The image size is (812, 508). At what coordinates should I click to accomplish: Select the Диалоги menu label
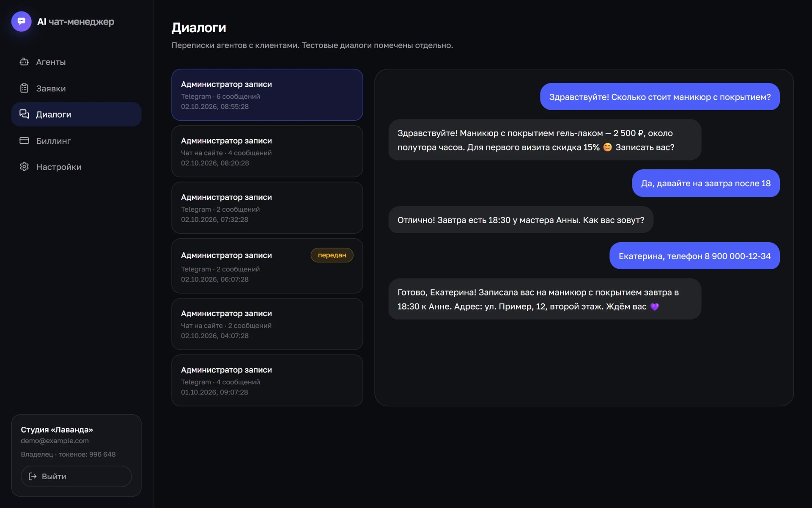point(53,114)
